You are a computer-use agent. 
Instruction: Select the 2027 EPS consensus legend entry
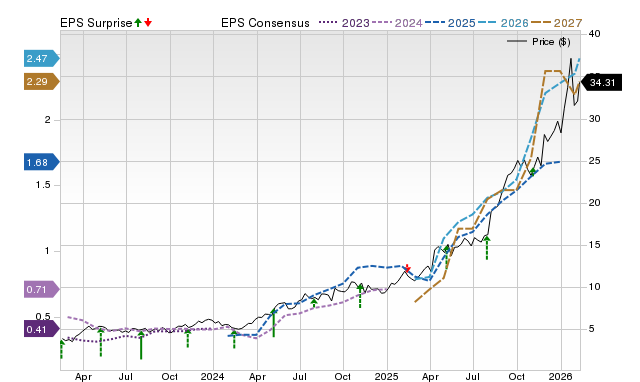pyautogui.click(x=556, y=23)
